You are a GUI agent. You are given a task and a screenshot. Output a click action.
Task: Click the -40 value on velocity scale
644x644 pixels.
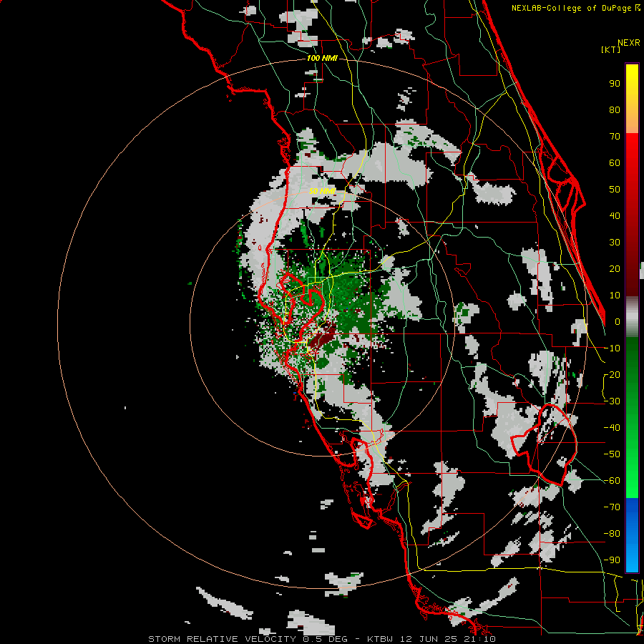coord(612,428)
